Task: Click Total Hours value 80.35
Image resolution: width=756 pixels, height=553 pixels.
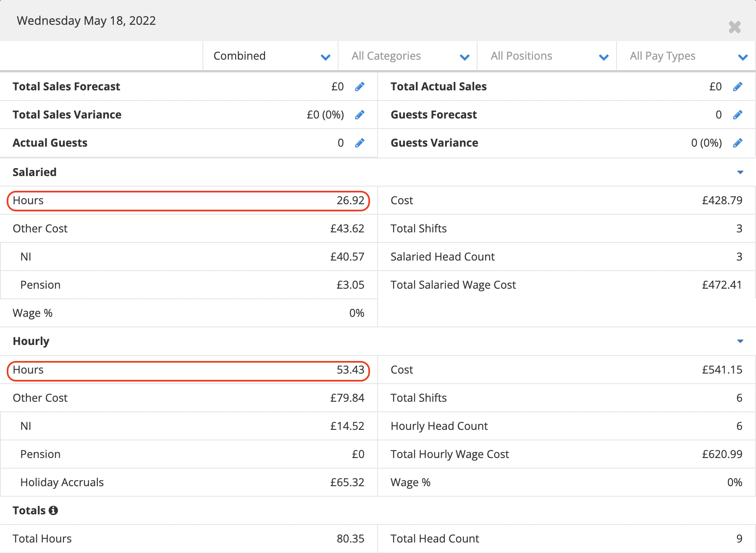Action: point(350,539)
